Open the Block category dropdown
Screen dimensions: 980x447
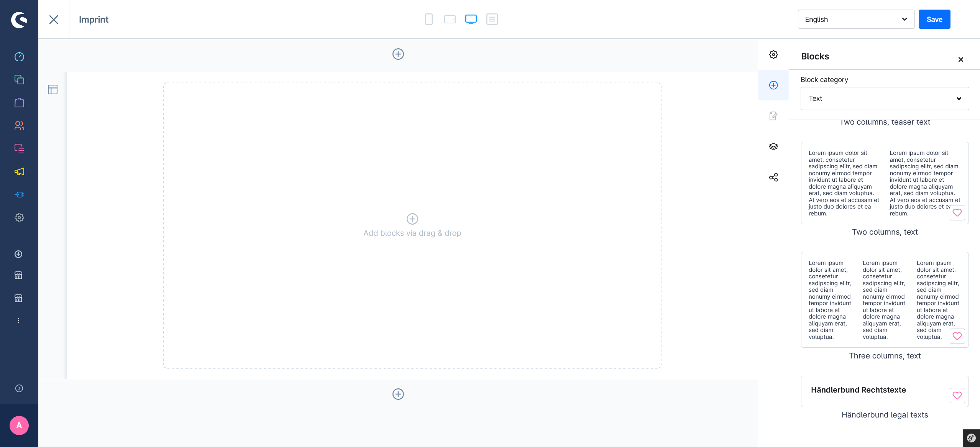click(x=885, y=99)
